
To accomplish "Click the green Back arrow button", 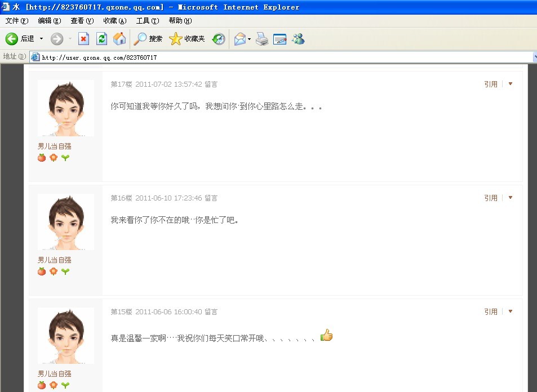I will [12, 39].
